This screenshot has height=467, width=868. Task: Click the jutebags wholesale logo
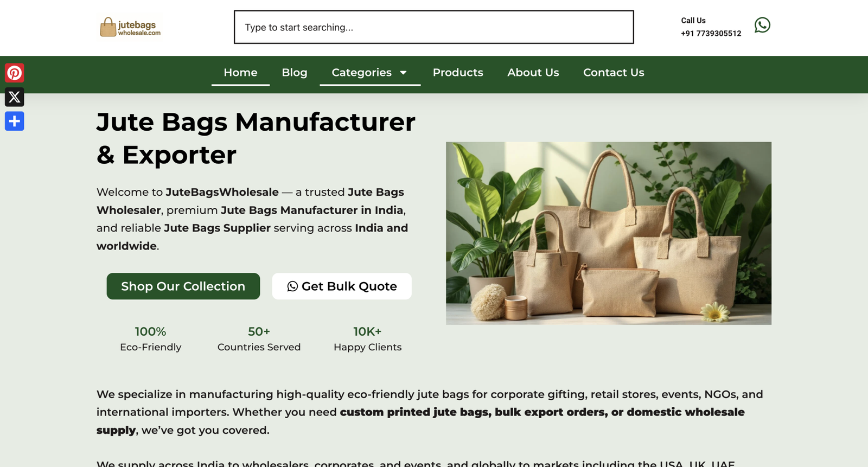click(130, 27)
